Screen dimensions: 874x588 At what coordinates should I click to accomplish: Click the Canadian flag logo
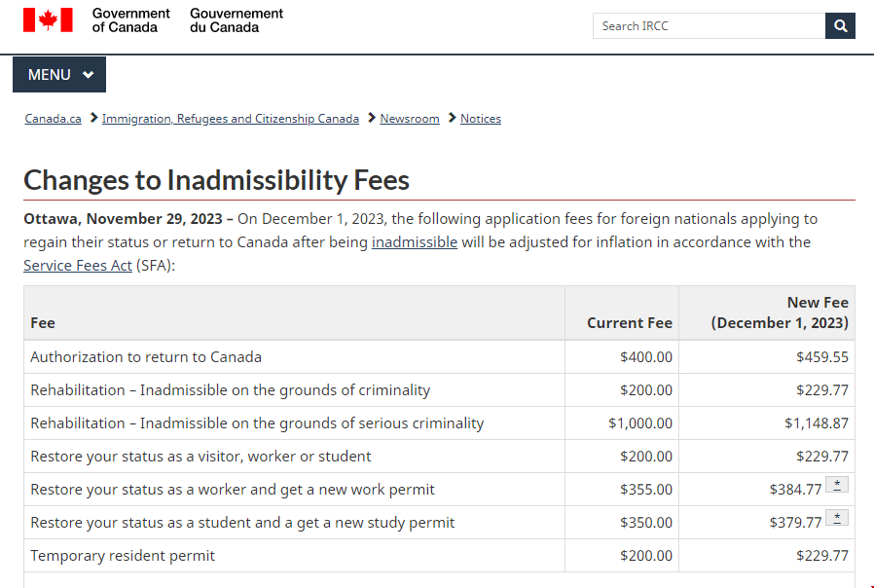(48, 20)
